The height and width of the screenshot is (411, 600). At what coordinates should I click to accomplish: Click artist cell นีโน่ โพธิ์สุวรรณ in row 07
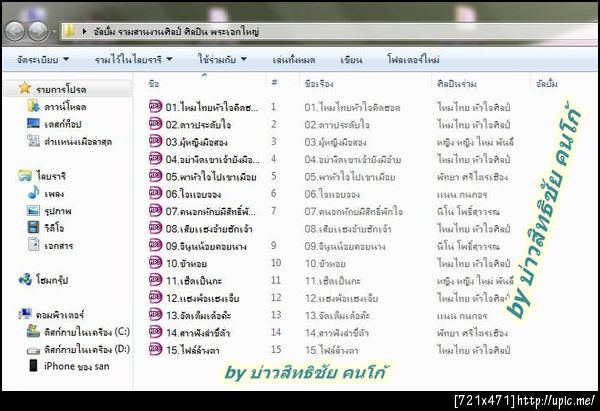pos(468,212)
